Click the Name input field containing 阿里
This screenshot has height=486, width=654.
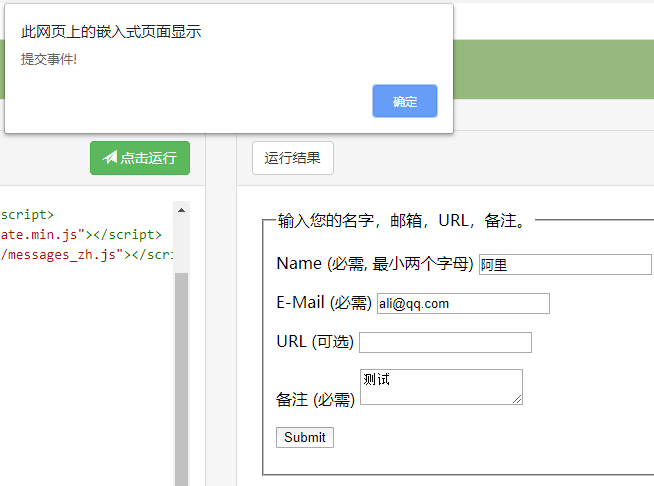point(565,264)
